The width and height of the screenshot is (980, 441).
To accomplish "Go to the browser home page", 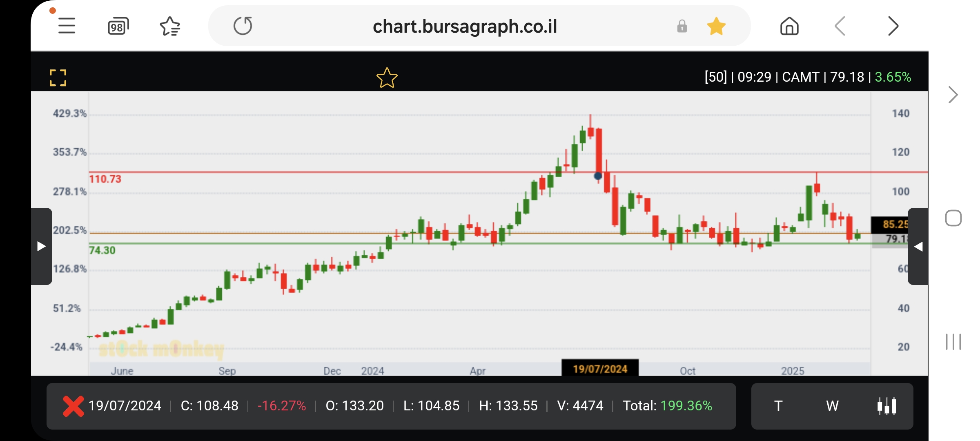I will pos(789,27).
